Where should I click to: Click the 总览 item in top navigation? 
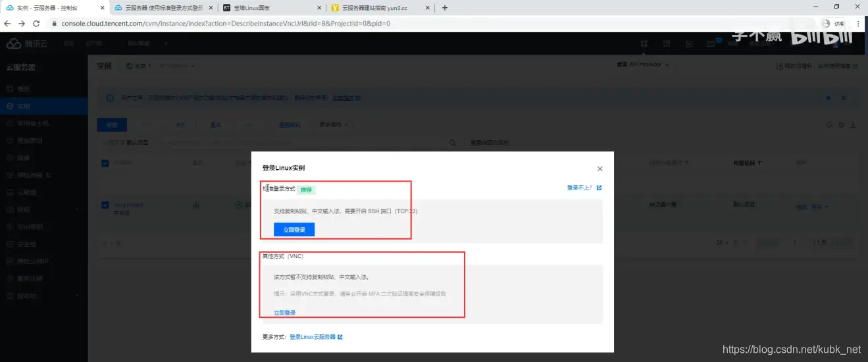click(68, 43)
